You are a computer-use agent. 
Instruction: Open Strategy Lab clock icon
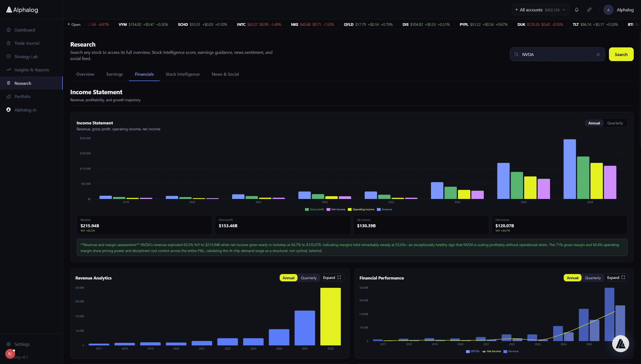(9, 57)
